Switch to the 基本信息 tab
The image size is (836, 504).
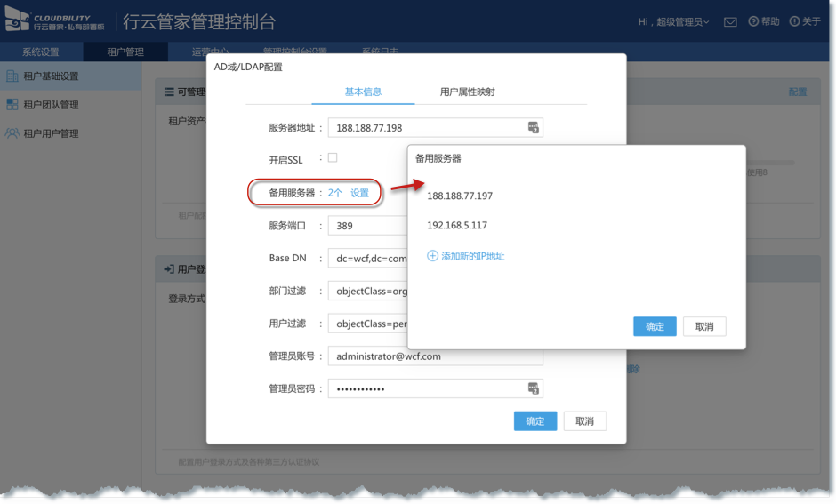[363, 92]
